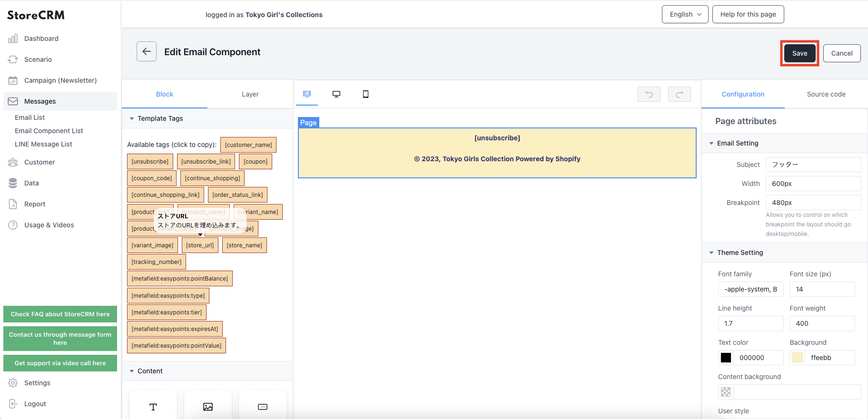Click the Report document icon

click(13, 204)
